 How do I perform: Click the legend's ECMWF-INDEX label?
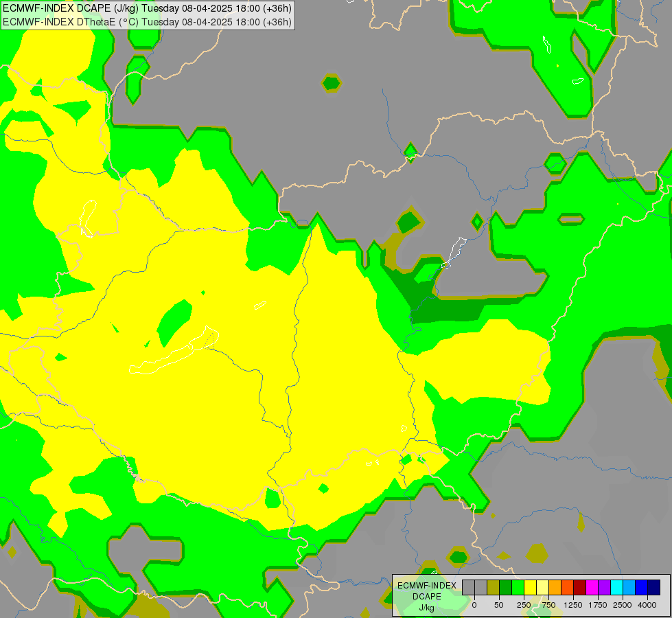tap(427, 586)
